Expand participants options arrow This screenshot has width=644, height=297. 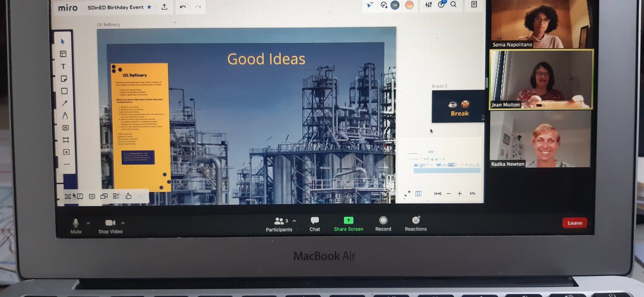coord(294,220)
